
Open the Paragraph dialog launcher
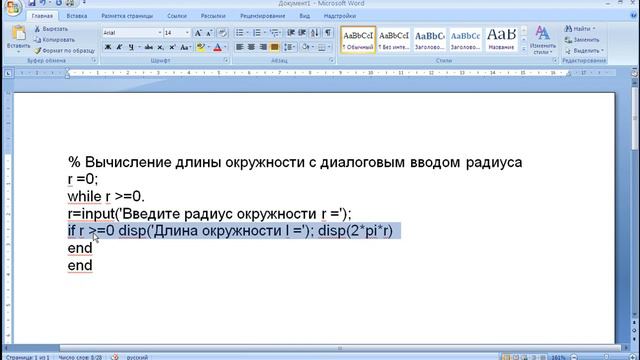pos(331,60)
